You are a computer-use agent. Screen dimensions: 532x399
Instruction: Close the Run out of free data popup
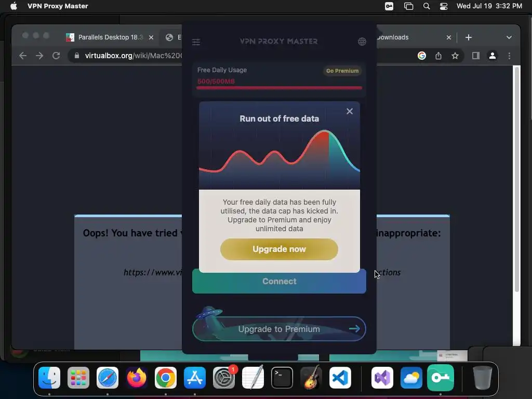coord(350,111)
